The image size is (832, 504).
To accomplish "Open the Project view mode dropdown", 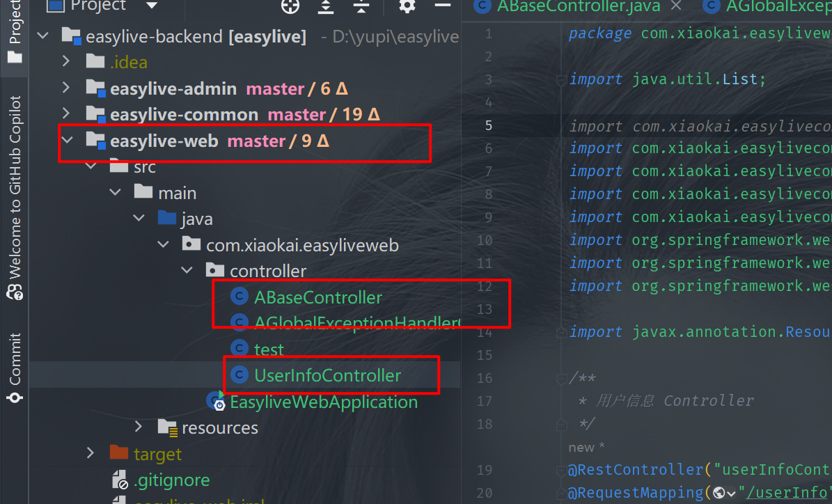I will 151,6.
